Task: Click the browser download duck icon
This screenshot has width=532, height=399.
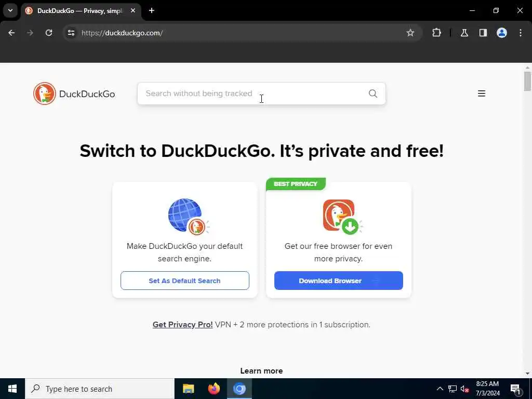Action: tap(342, 217)
